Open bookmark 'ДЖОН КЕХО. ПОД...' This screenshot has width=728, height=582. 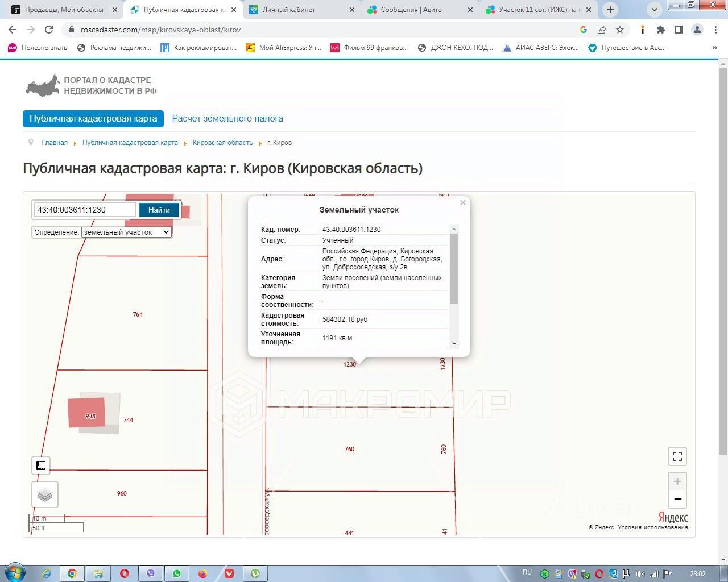tap(455, 48)
